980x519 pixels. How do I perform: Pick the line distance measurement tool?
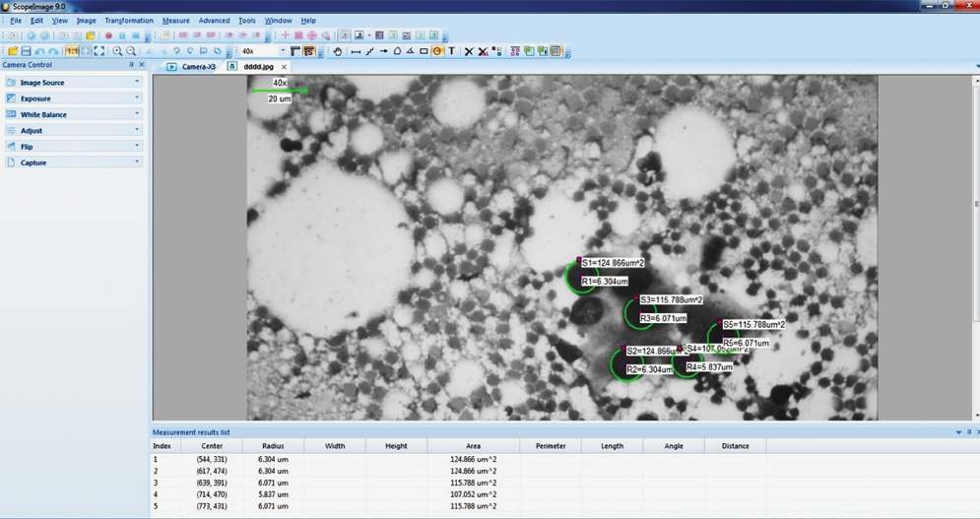(356, 51)
